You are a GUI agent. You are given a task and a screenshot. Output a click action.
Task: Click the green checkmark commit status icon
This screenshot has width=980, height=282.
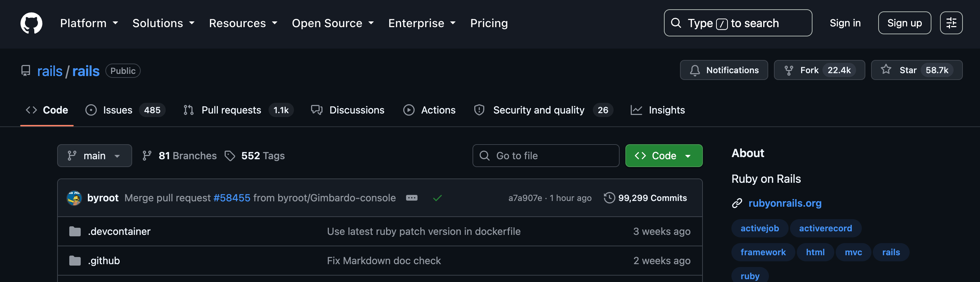(437, 198)
